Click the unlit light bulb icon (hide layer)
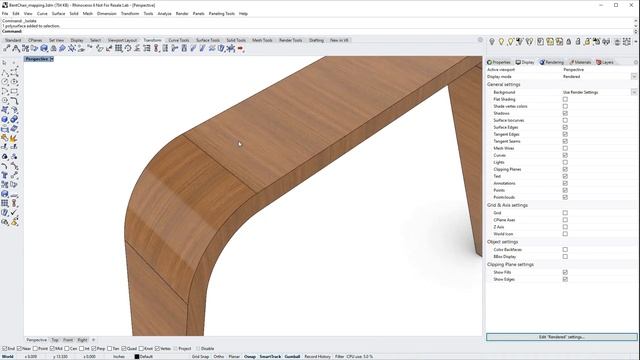The width and height of the screenshot is (640, 360). [492, 41]
